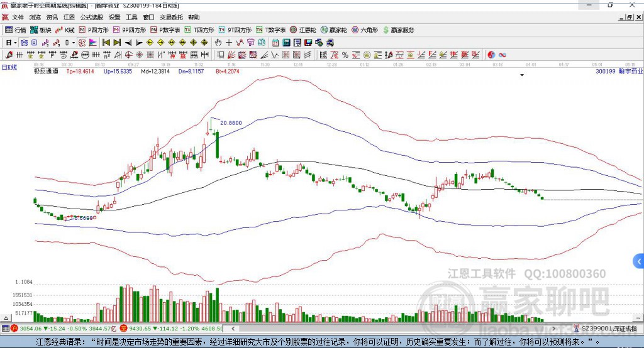The width and height of the screenshot is (644, 348).
Task: Click the 极反通道 indicator name
Action: point(46,71)
